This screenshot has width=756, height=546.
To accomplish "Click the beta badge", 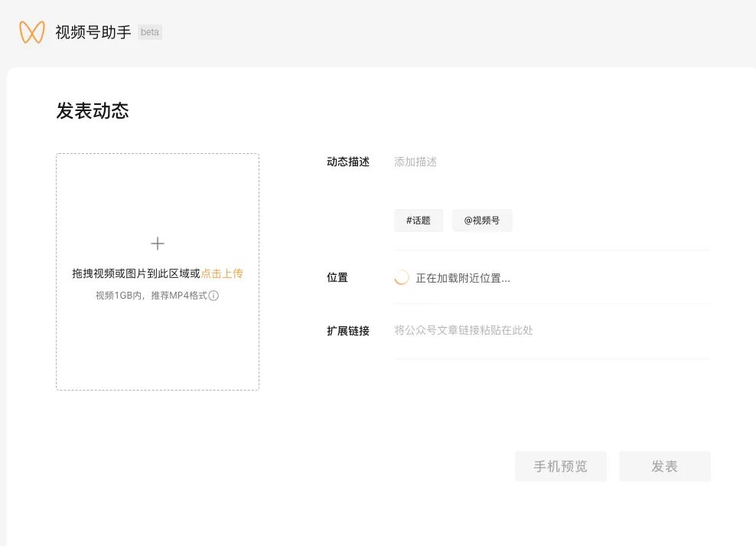I will 150,32.
